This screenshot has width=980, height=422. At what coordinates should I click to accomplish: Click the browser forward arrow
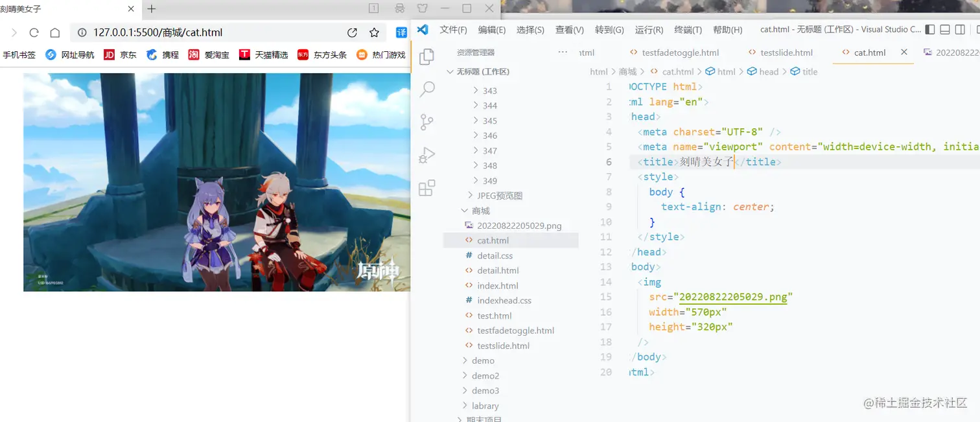[x=14, y=32]
